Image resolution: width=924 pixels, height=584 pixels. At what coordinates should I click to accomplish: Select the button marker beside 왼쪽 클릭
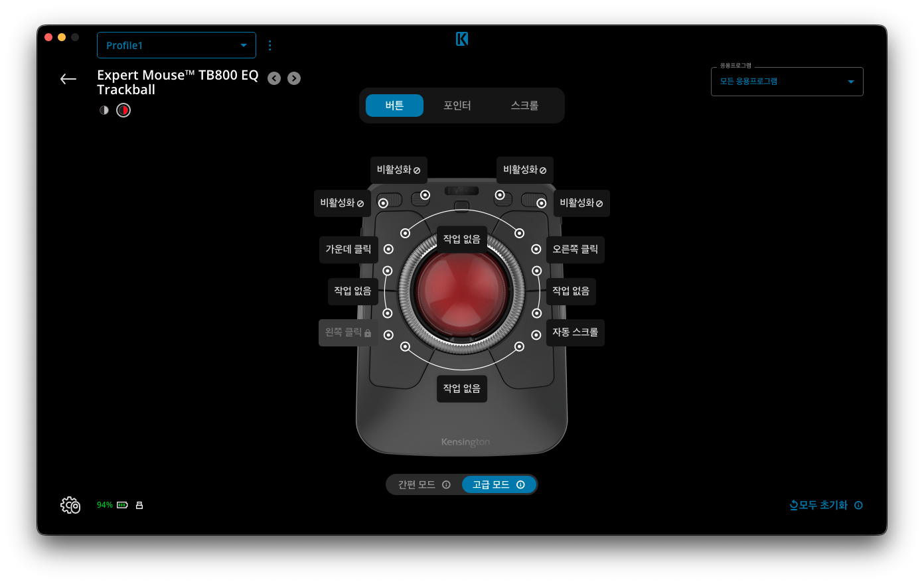(388, 335)
